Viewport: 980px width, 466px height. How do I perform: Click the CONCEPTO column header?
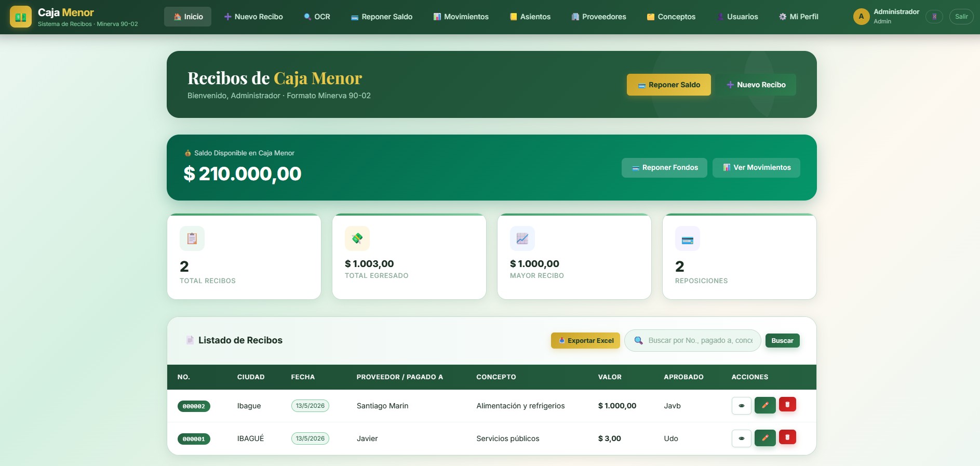click(x=496, y=377)
